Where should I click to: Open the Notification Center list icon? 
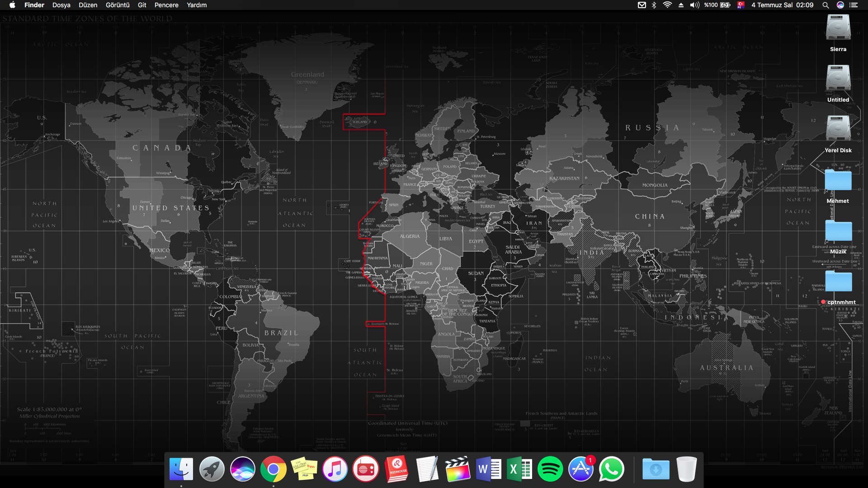coord(854,5)
